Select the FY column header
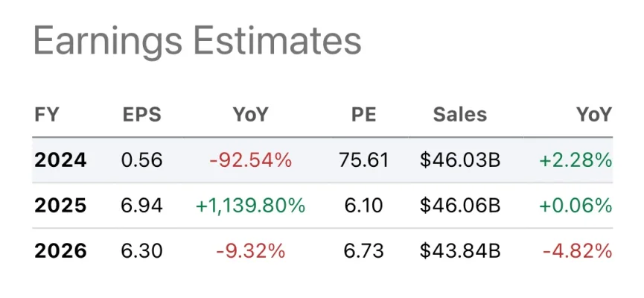The width and height of the screenshot is (644, 298). pyautogui.click(x=47, y=115)
